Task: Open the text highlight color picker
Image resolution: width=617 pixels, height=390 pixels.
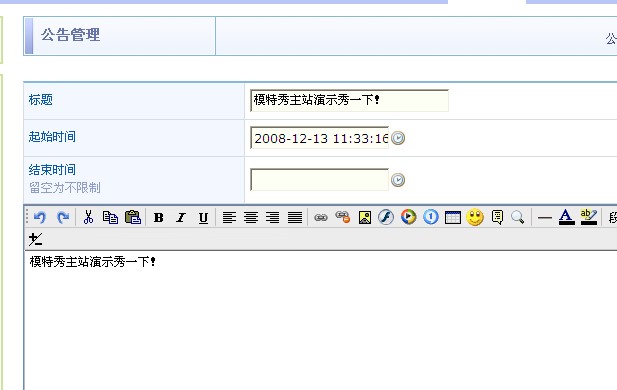Action: [589, 217]
